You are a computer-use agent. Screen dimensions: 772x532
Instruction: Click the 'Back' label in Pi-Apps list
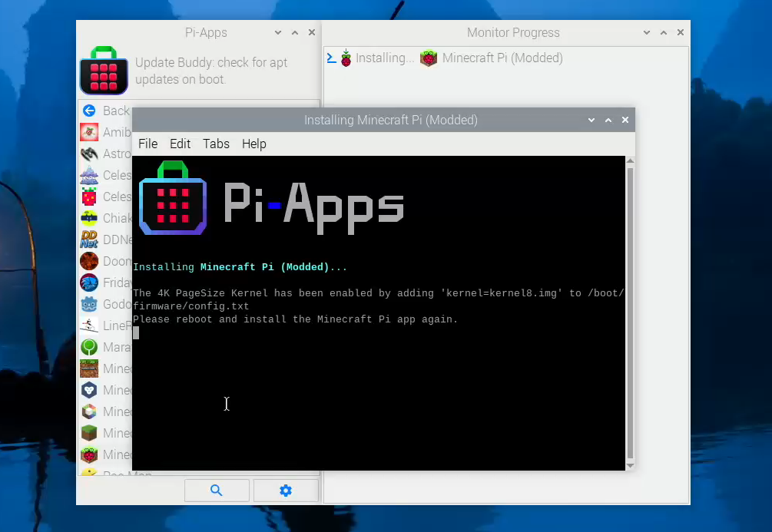click(x=117, y=111)
